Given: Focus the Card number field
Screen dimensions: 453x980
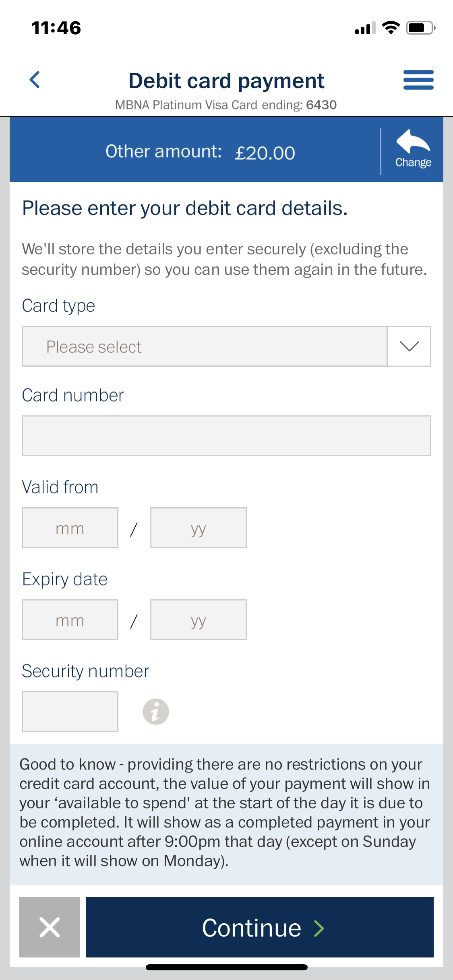Looking at the screenshot, I should click(x=226, y=436).
